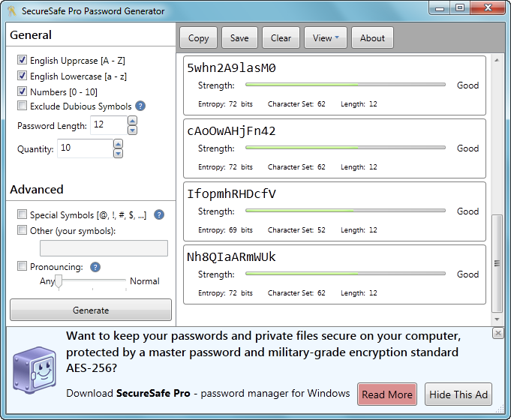Check the Other (your symbols) option
Viewport: 511px width, 420px height.
click(23, 230)
